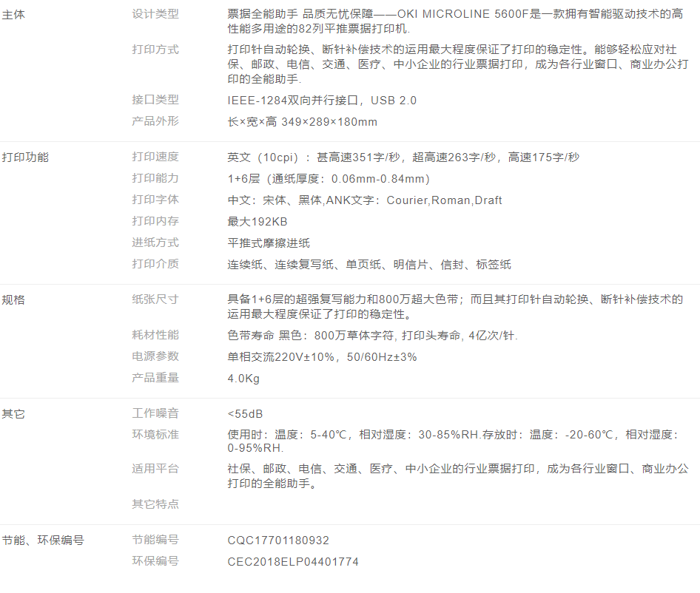Screen dimensions: 700x593
Task: Click the 规格 section heading
Action: coord(13,299)
